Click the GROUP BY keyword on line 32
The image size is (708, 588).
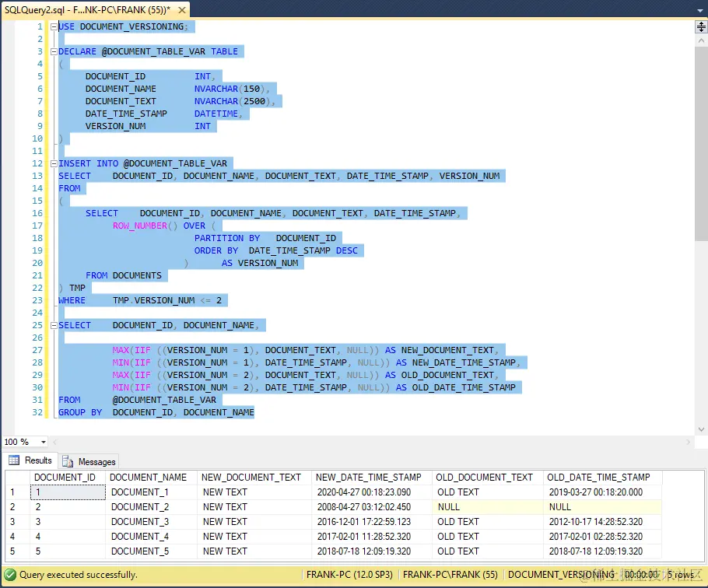point(80,412)
